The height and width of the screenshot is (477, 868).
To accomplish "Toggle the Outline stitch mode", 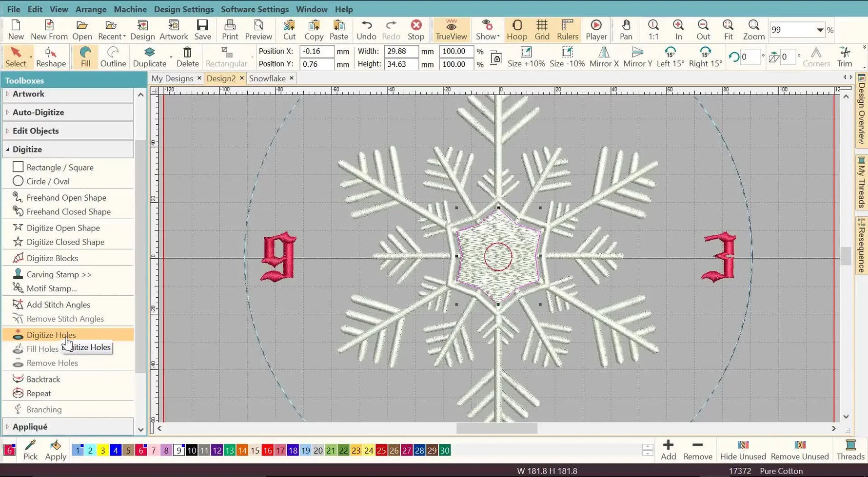I will pyautogui.click(x=113, y=56).
